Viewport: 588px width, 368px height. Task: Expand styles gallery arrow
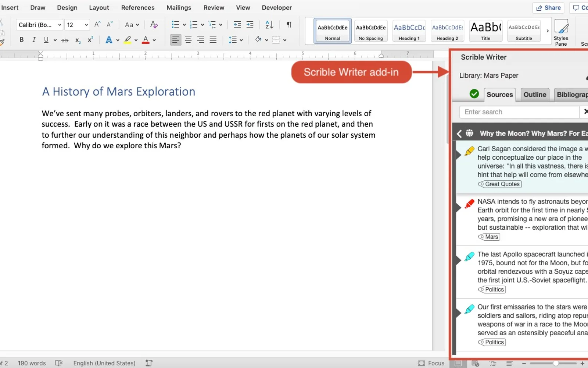[548, 31]
